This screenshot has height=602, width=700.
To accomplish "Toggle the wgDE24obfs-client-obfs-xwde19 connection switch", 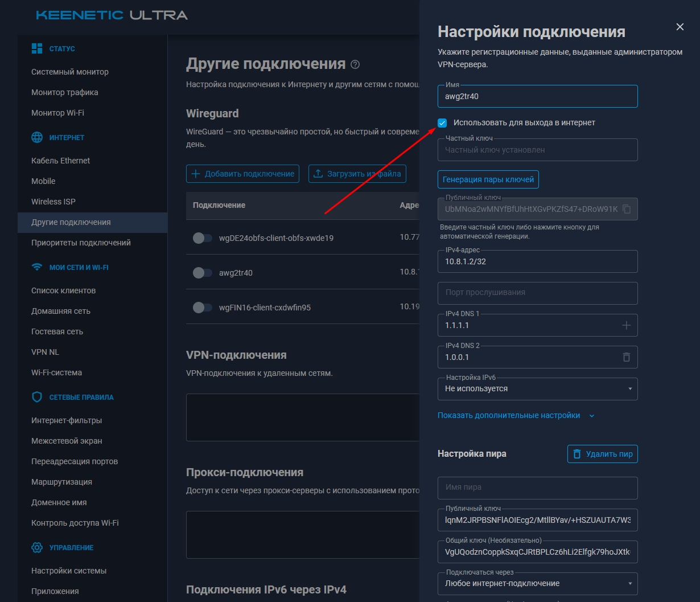I will click(202, 238).
